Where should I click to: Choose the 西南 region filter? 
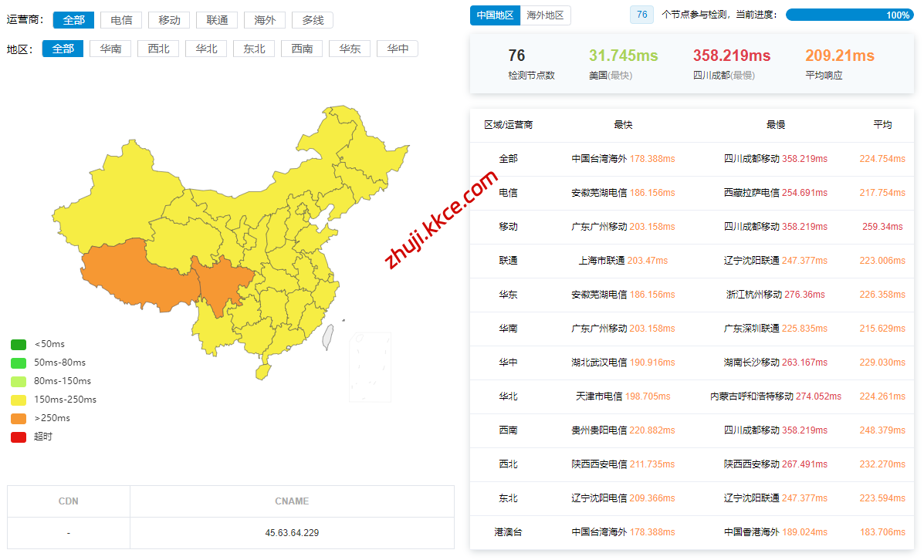pos(302,49)
